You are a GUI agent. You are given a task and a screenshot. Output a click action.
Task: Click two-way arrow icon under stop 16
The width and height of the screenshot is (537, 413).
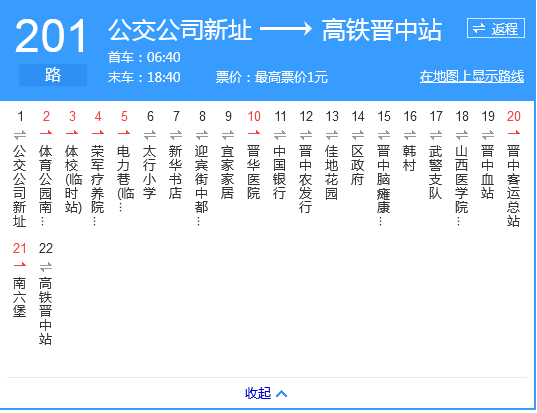click(410, 135)
